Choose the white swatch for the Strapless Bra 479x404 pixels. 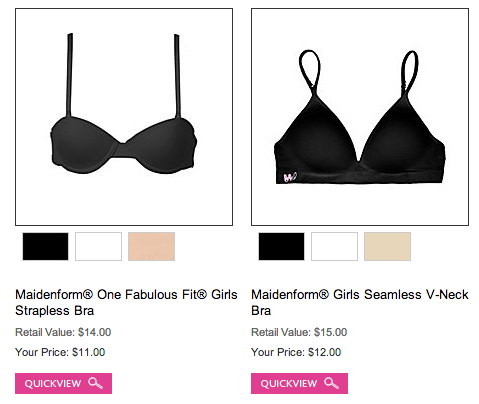click(98, 246)
